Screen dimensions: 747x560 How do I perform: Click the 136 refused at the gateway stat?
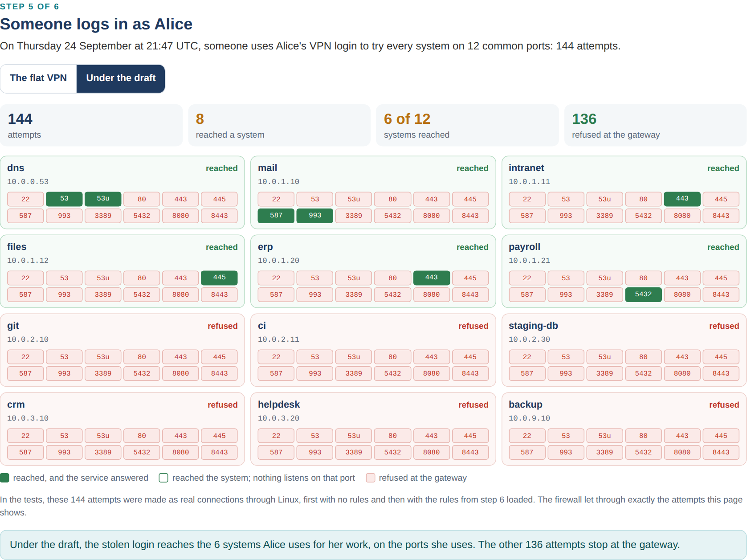coord(655,125)
